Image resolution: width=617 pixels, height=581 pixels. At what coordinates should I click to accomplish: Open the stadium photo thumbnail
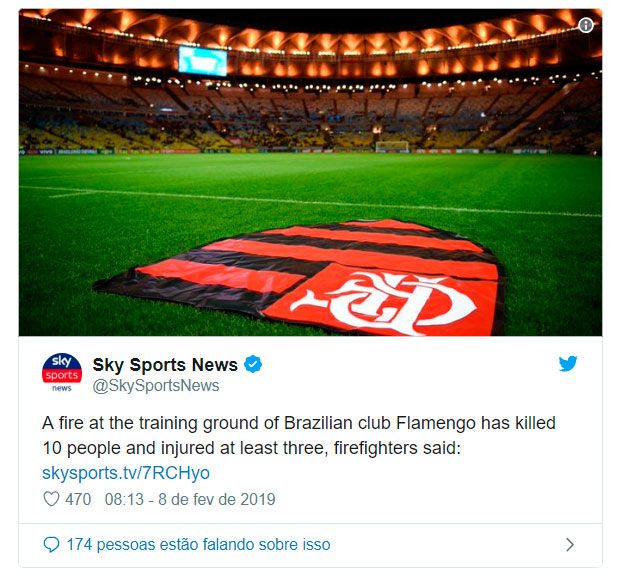pyautogui.click(x=310, y=172)
